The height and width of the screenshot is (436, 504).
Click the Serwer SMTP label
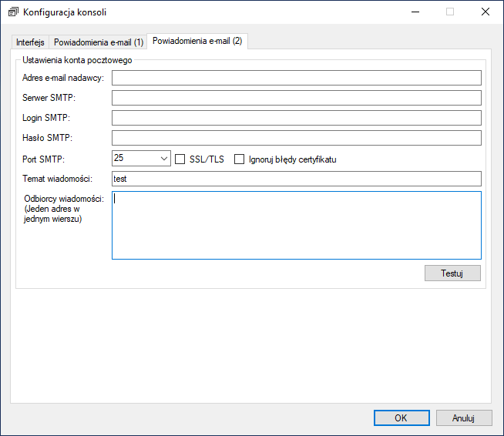click(x=49, y=98)
